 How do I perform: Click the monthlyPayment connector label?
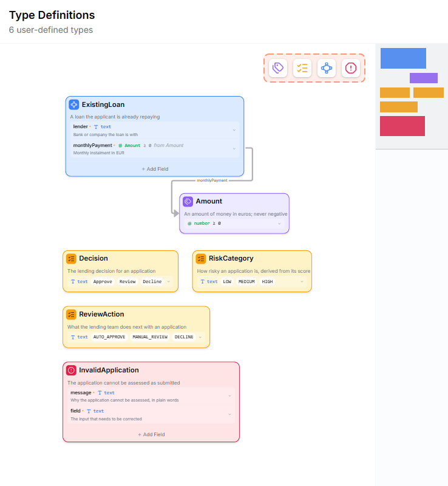[212, 180]
